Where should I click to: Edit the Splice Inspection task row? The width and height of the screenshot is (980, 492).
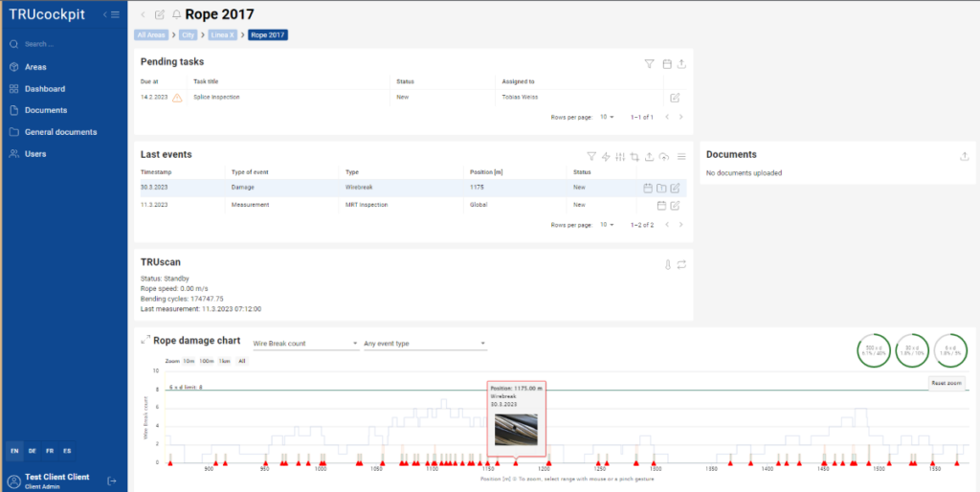pos(675,98)
